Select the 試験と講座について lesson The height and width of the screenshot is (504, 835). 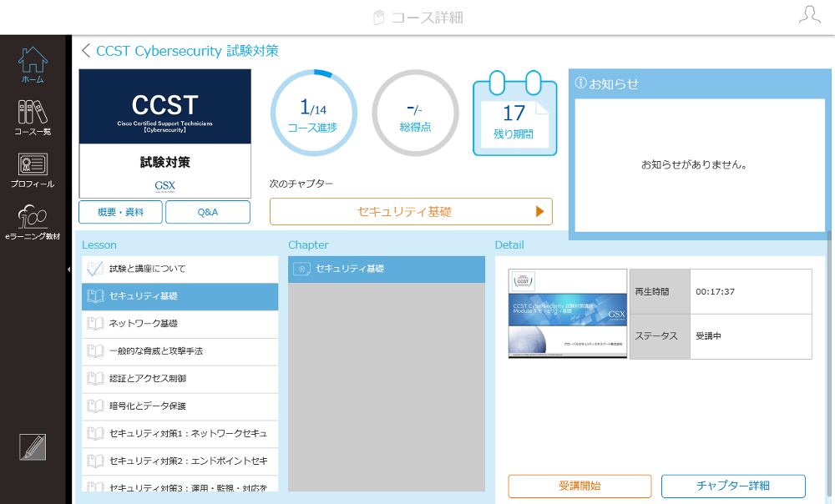pos(180,269)
